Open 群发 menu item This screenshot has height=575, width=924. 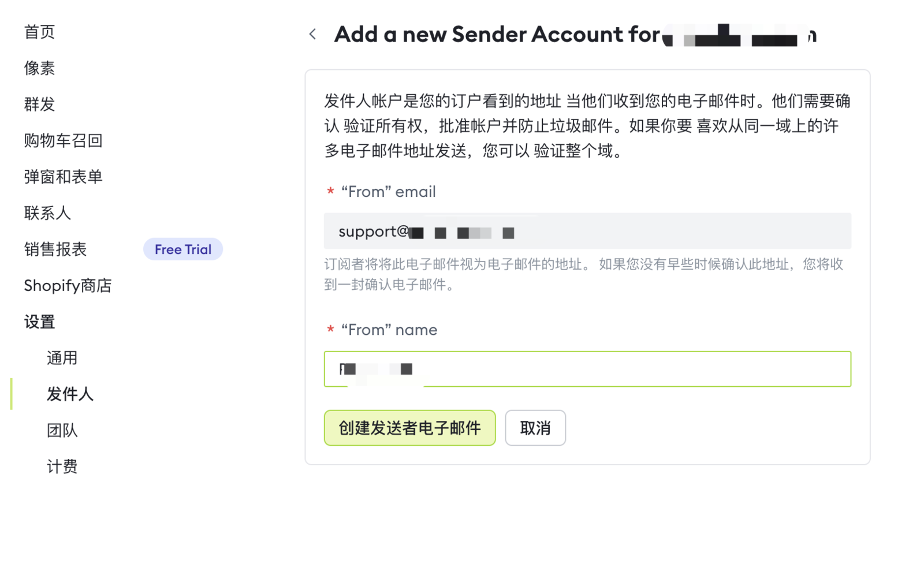[x=39, y=104]
